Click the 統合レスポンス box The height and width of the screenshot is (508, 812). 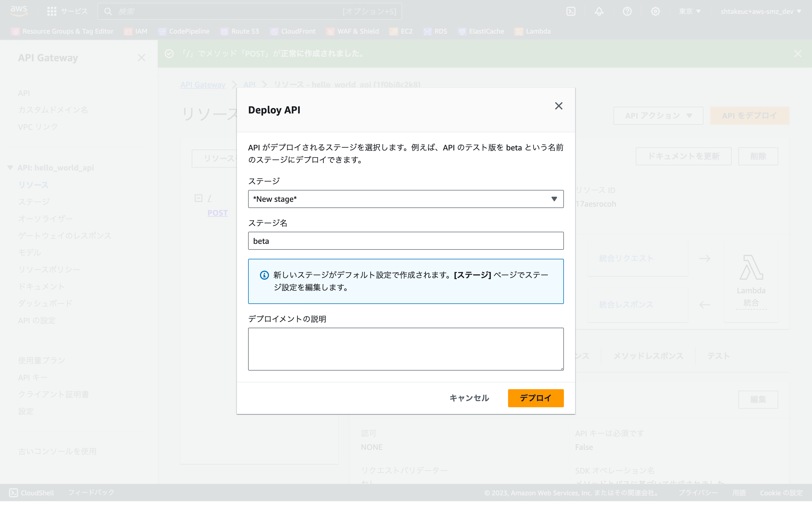point(637,305)
